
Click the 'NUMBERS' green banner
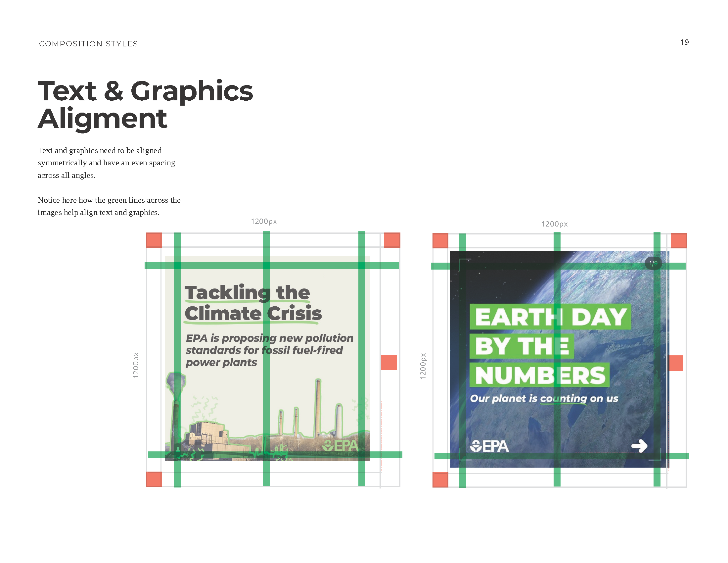[x=539, y=375]
